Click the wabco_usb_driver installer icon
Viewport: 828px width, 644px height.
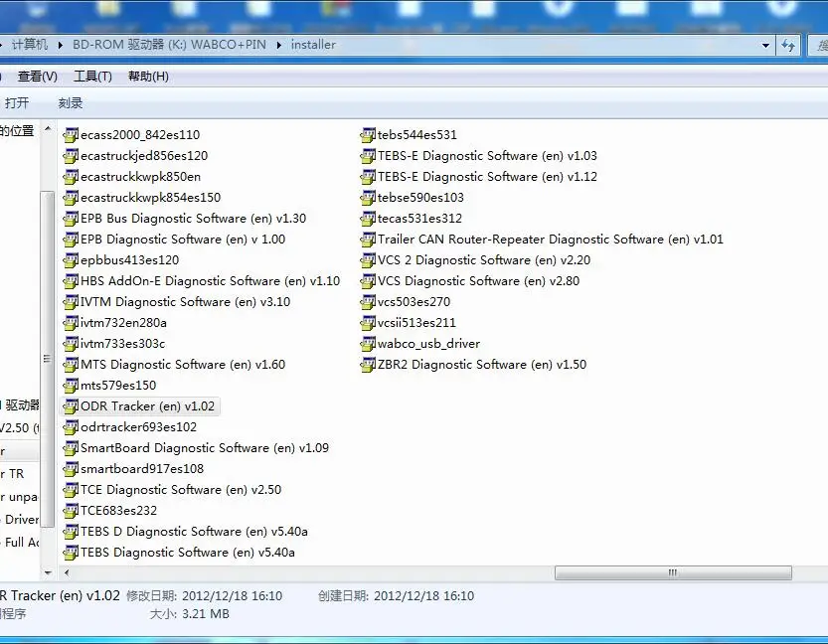click(368, 344)
